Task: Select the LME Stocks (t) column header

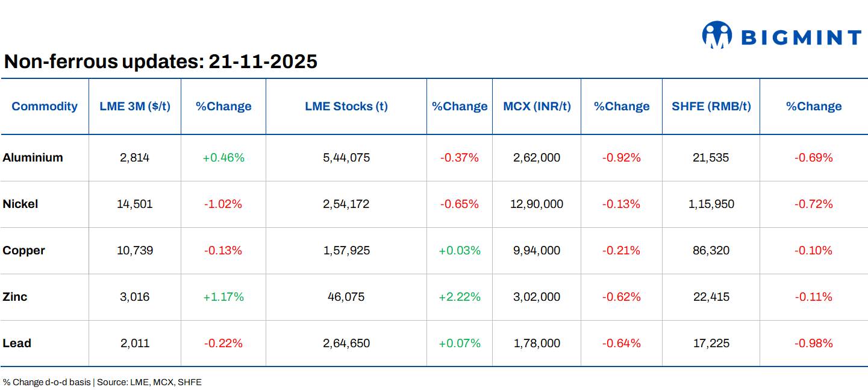Action: (x=346, y=106)
